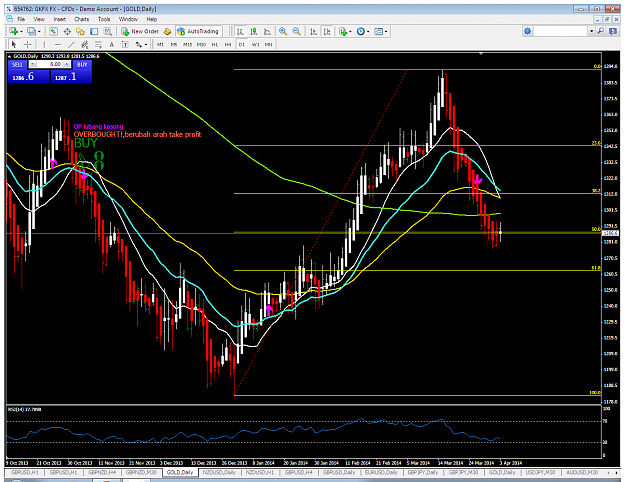Click the toolbar search text box
Image resolution: width=625 pixels, height=482 pixels.
point(561,31)
